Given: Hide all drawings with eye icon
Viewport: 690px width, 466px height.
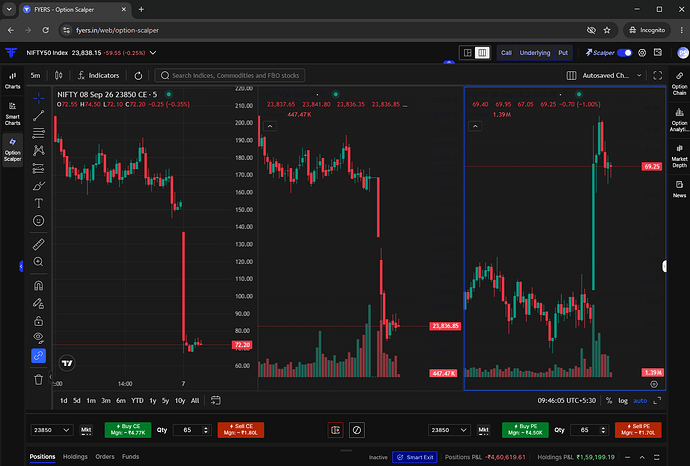Looking at the screenshot, I should [x=38, y=338].
